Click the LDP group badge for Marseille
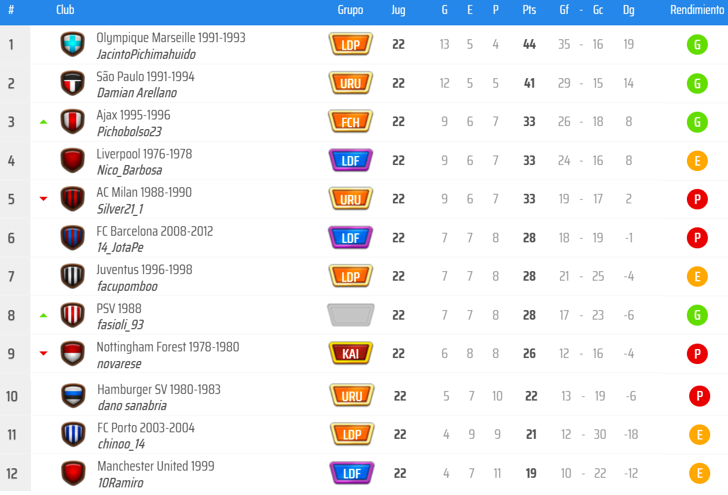The height and width of the screenshot is (495, 728). point(350,44)
